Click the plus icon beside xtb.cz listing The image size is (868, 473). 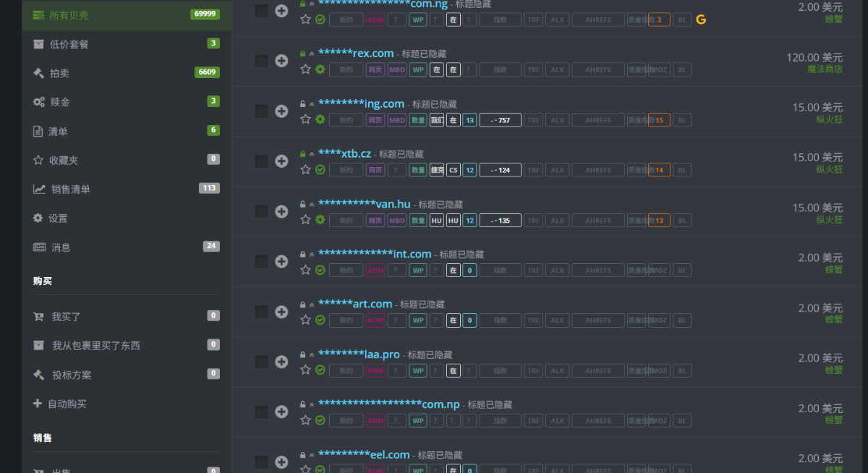[x=281, y=161]
